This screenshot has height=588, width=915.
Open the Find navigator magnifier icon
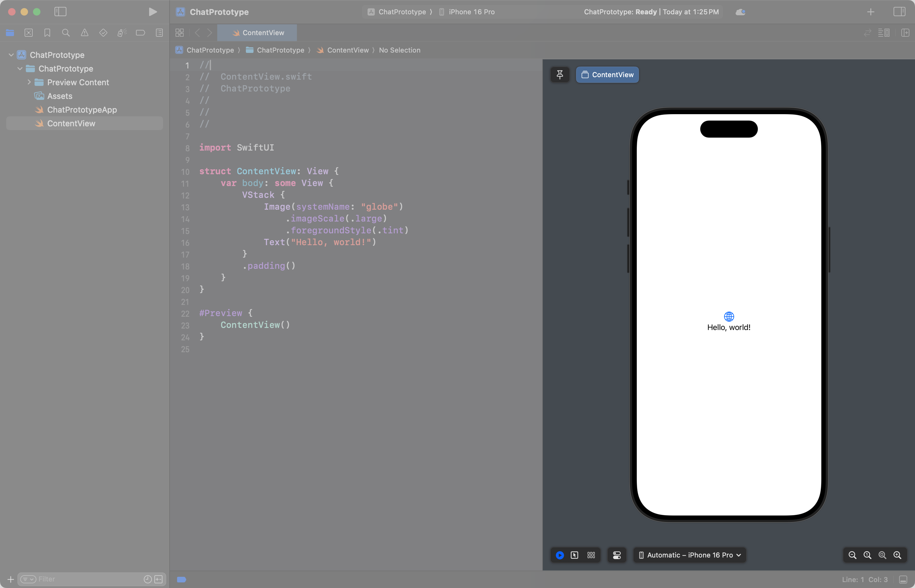[x=66, y=33]
